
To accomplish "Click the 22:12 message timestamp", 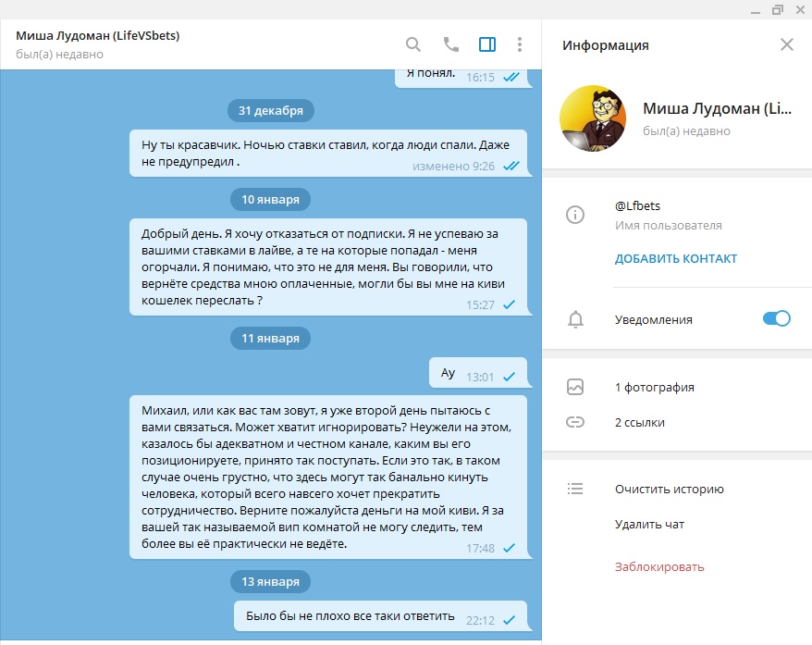I will pos(480,621).
